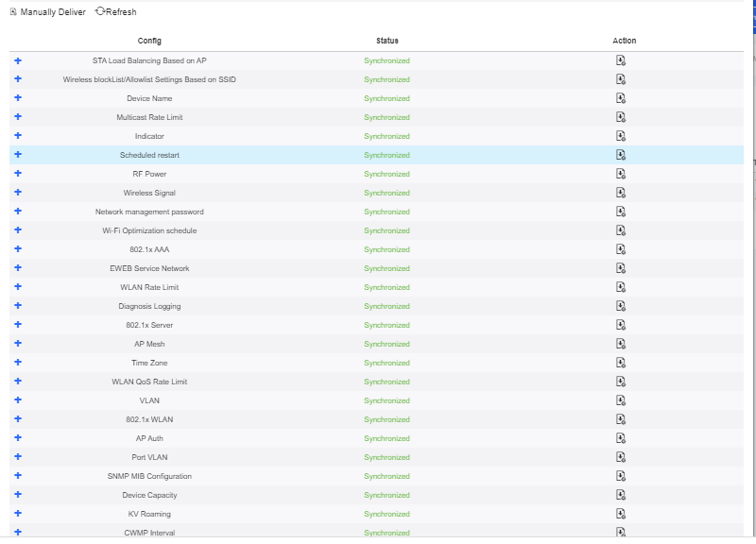The height and width of the screenshot is (544, 756).
Task: Click the Manually Deliver button
Action: (48, 12)
